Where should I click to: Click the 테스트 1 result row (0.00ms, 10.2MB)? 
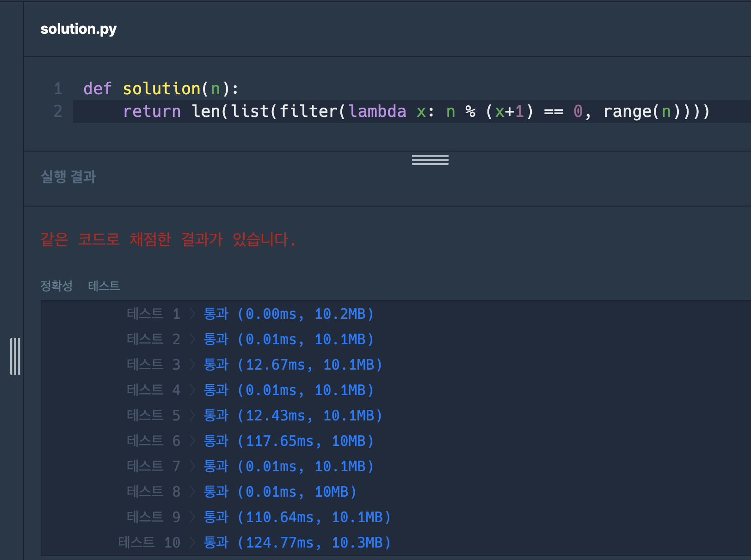[250, 314]
